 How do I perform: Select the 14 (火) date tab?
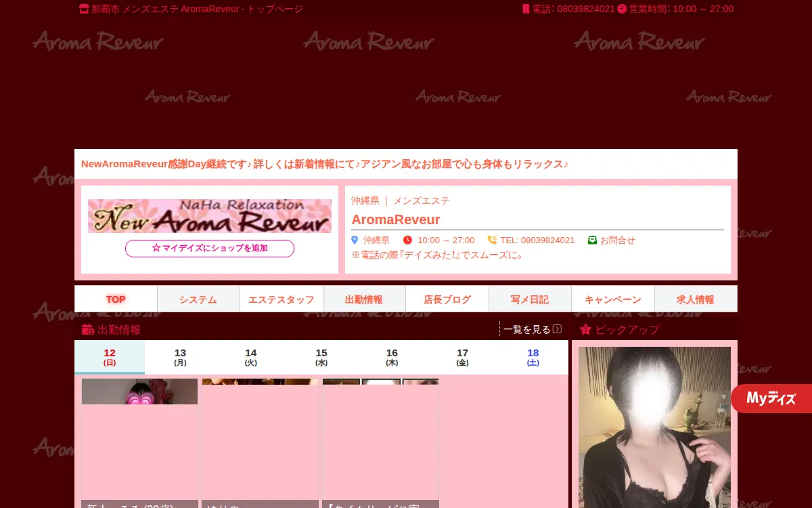(251, 357)
